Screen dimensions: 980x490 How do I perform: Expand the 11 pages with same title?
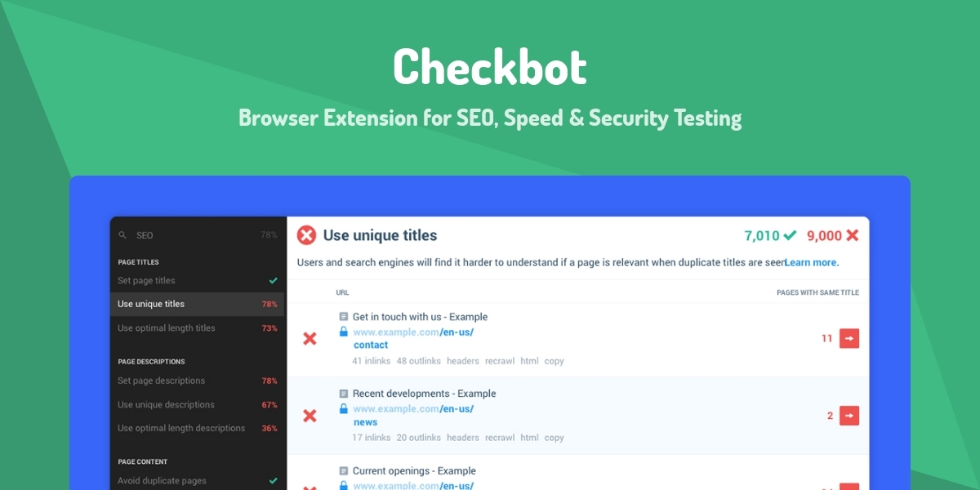click(849, 338)
